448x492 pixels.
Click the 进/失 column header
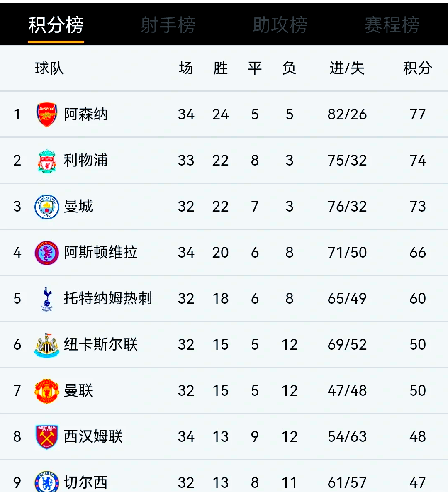pos(347,68)
